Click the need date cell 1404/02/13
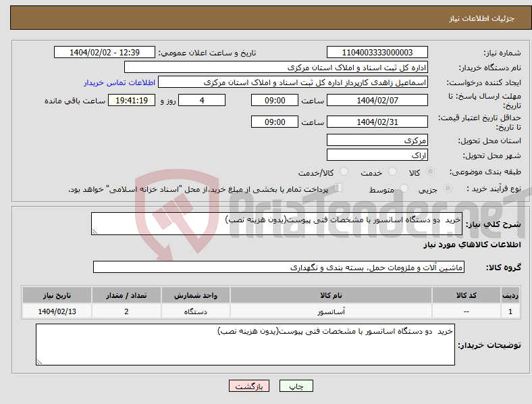The height and width of the screenshot is (404, 532). coord(57,311)
